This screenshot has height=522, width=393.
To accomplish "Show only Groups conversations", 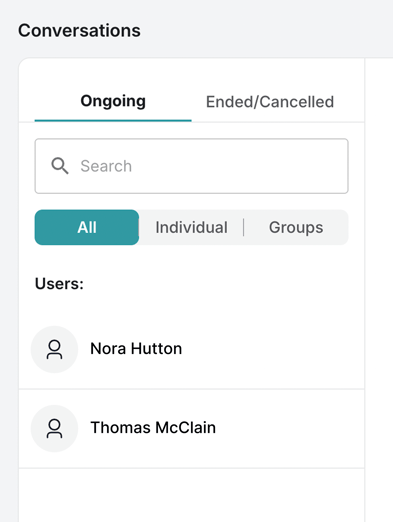I will (x=296, y=227).
